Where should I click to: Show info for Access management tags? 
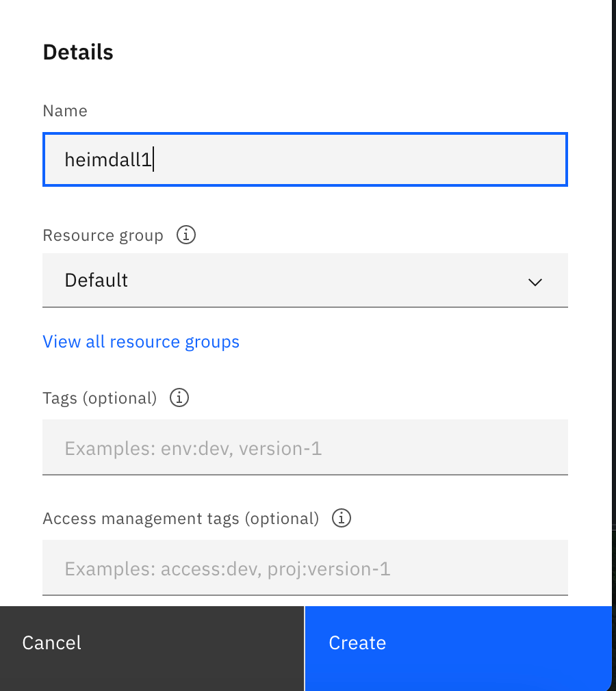coord(342,518)
